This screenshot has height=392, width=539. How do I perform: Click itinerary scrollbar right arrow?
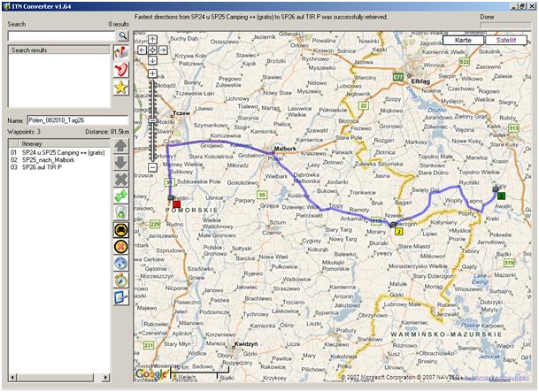[106, 377]
